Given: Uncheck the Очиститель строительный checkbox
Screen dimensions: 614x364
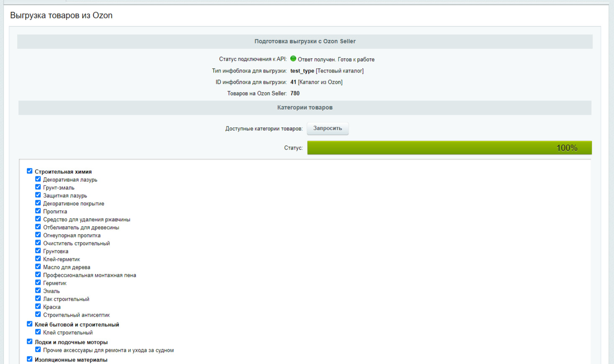Looking at the screenshot, I should (38, 243).
